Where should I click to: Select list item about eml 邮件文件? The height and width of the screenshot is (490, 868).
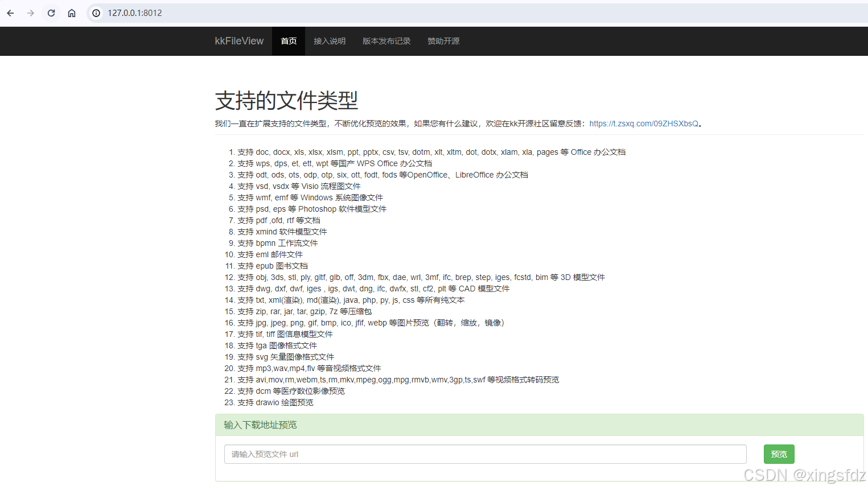(x=270, y=254)
